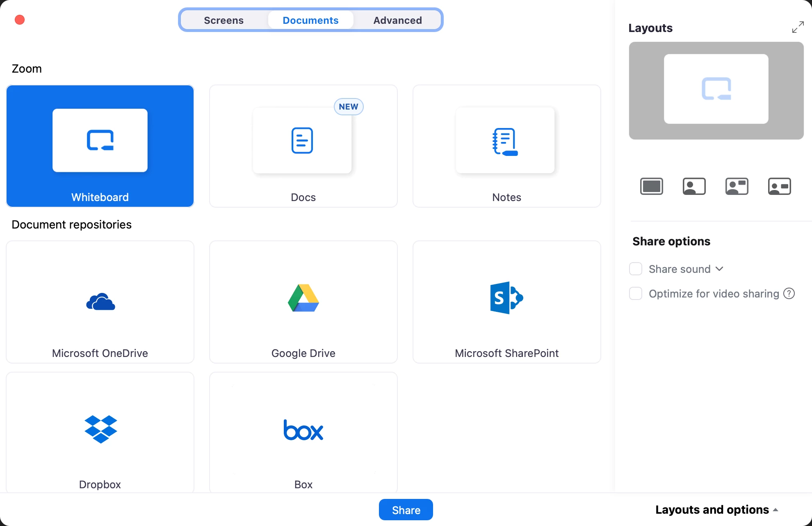
Task: Expand the Layouts preview panel
Action: (x=798, y=27)
